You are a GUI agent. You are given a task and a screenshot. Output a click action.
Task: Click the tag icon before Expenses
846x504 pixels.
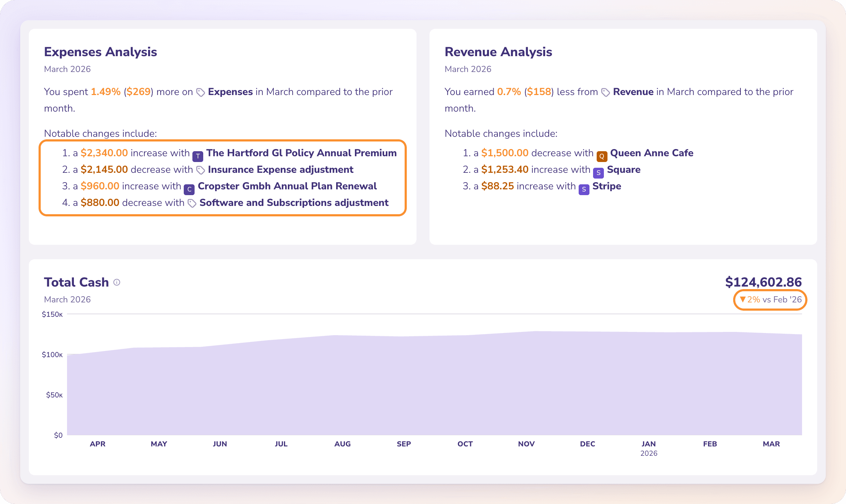tap(201, 93)
